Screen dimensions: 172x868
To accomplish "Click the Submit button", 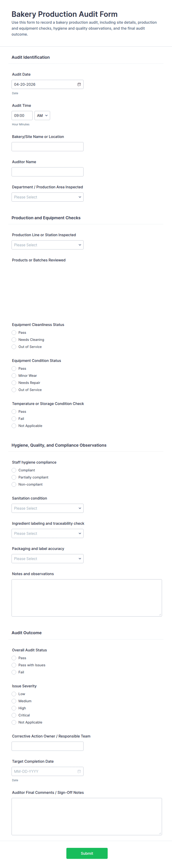I will (87, 854).
